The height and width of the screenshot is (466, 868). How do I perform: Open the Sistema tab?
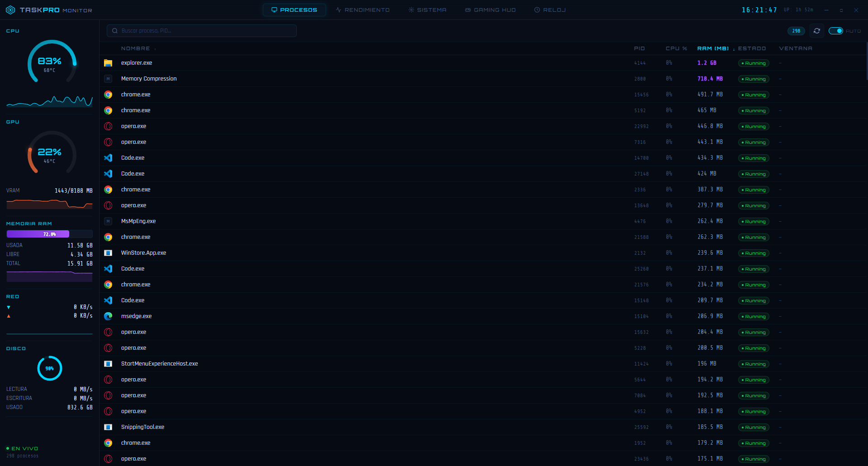coord(427,10)
